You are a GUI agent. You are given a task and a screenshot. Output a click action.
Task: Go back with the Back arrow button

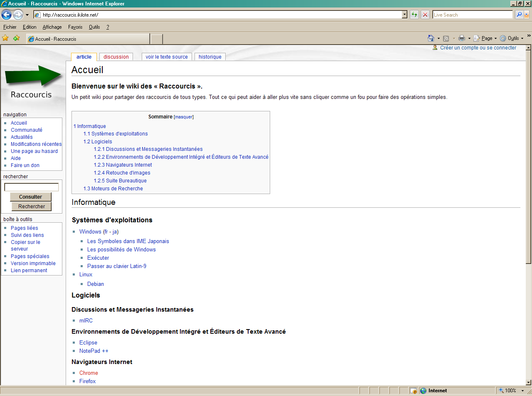[x=6, y=15]
